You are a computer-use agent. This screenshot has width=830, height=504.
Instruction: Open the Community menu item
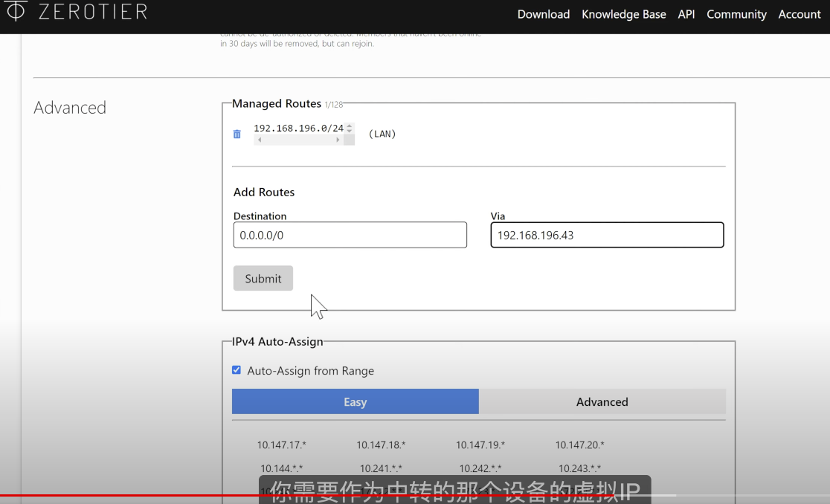click(736, 14)
